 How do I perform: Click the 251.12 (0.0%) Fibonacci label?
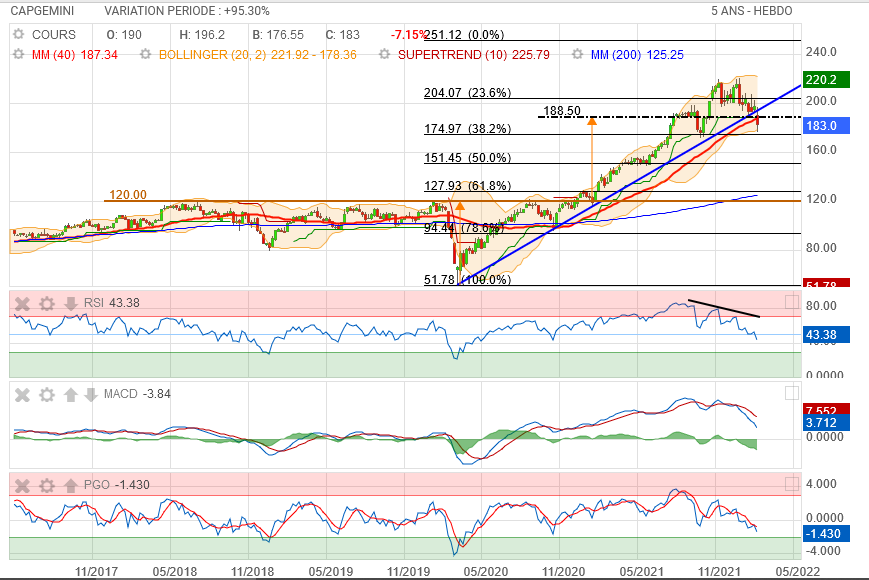coord(464,34)
